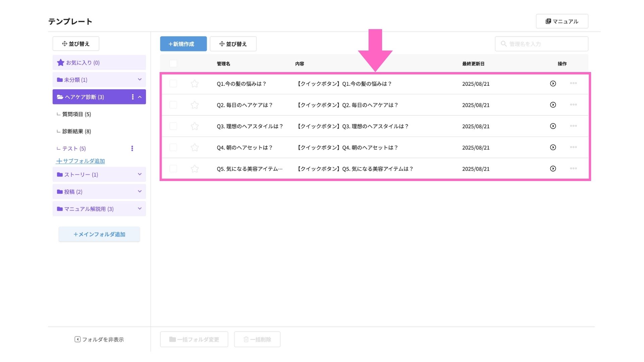Open the テスト subfolder kebab menu
The height and width of the screenshot is (362, 644).
[x=132, y=148]
